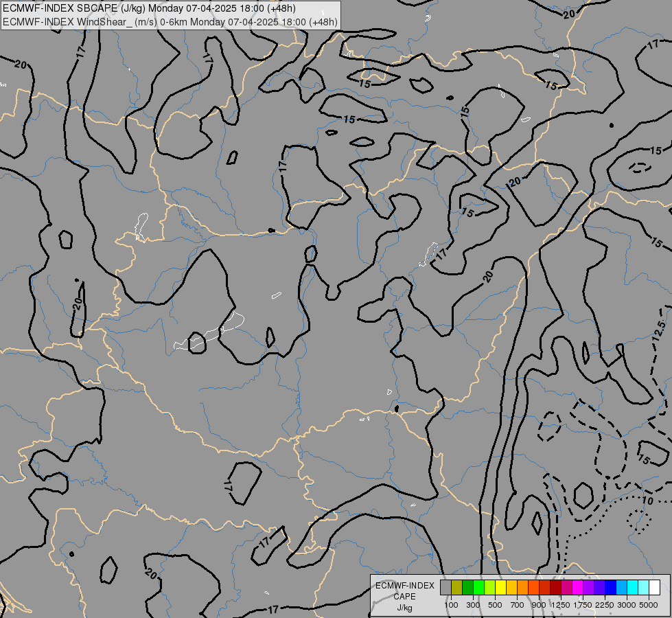Click the legend value 100
This screenshot has height=618, width=672.
(451, 605)
